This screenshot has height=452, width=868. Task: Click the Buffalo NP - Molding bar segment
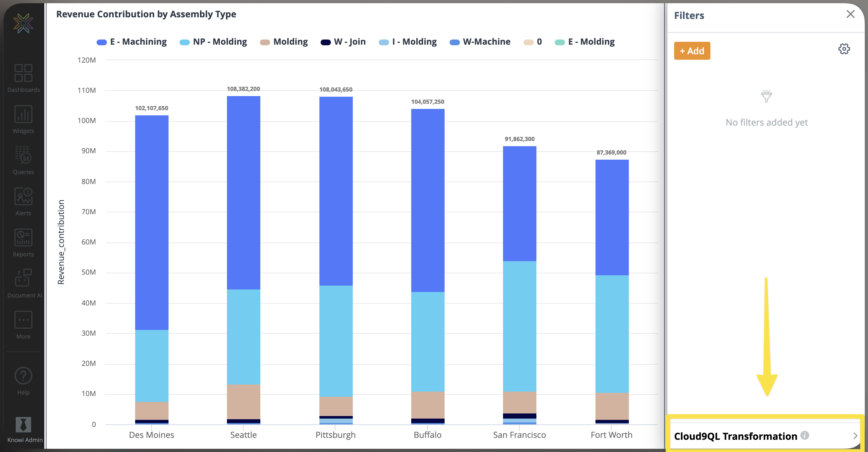[x=428, y=342]
